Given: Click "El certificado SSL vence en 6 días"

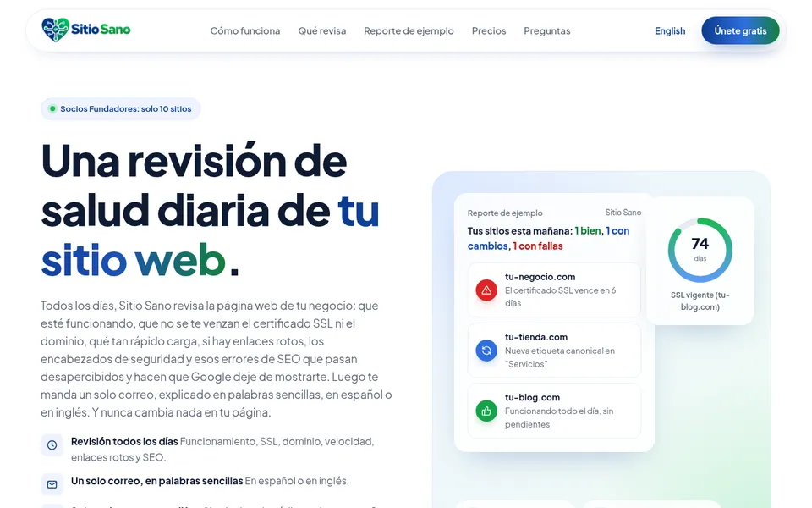Looking at the screenshot, I should 560,296.
